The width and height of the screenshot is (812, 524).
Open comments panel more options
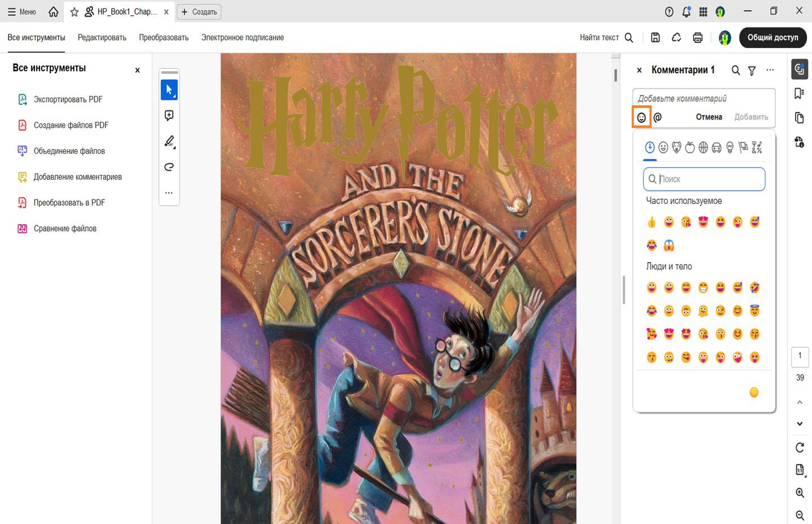[770, 70]
